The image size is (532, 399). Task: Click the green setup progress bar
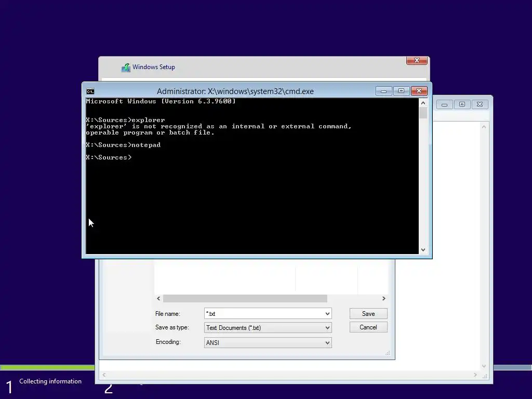tap(47, 367)
